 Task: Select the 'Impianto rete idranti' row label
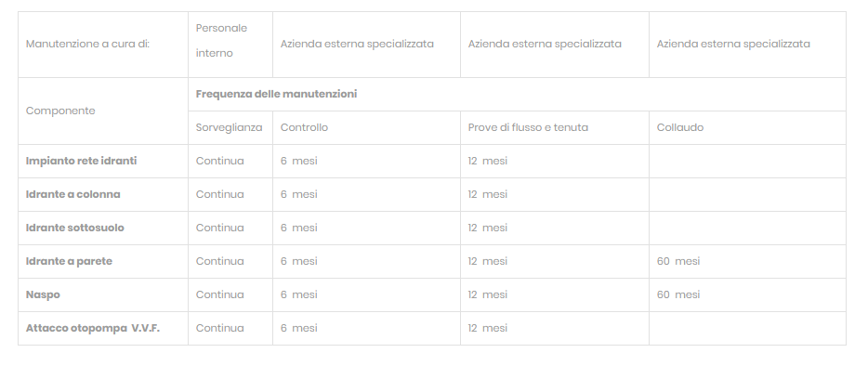point(82,161)
